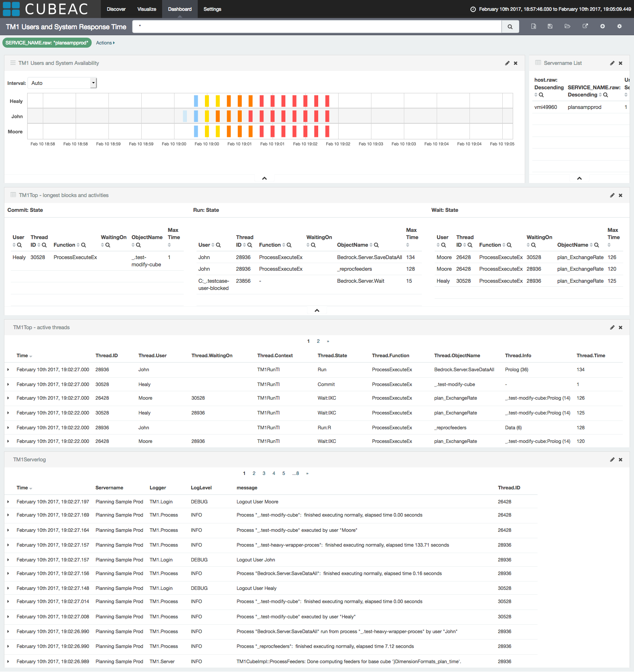
Task: Go to page 3 of TM1Serverlog
Action: pyautogui.click(x=264, y=473)
